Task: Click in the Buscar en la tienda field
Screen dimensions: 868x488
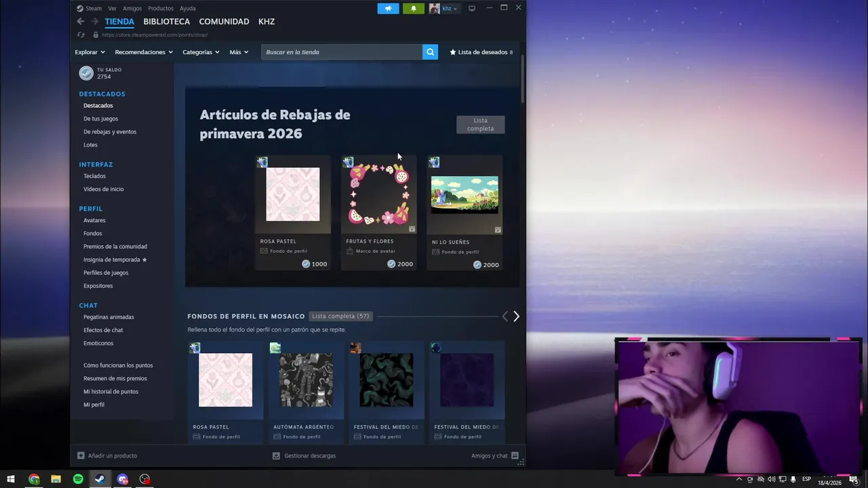Action: pyautogui.click(x=342, y=52)
